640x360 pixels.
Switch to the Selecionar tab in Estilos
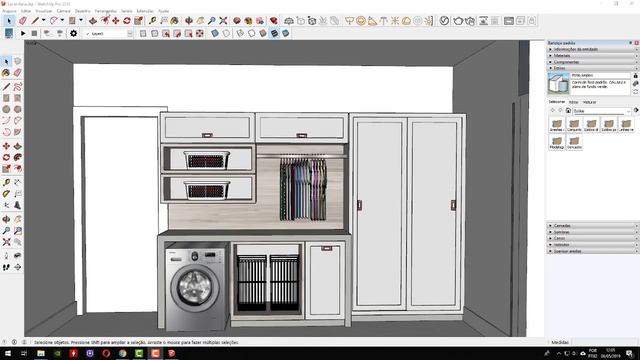click(x=557, y=102)
